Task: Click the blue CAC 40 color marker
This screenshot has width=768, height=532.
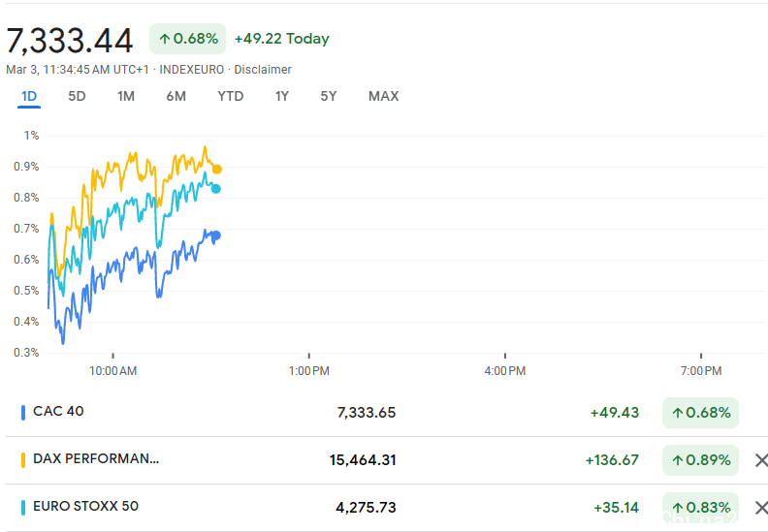Action: (x=23, y=413)
